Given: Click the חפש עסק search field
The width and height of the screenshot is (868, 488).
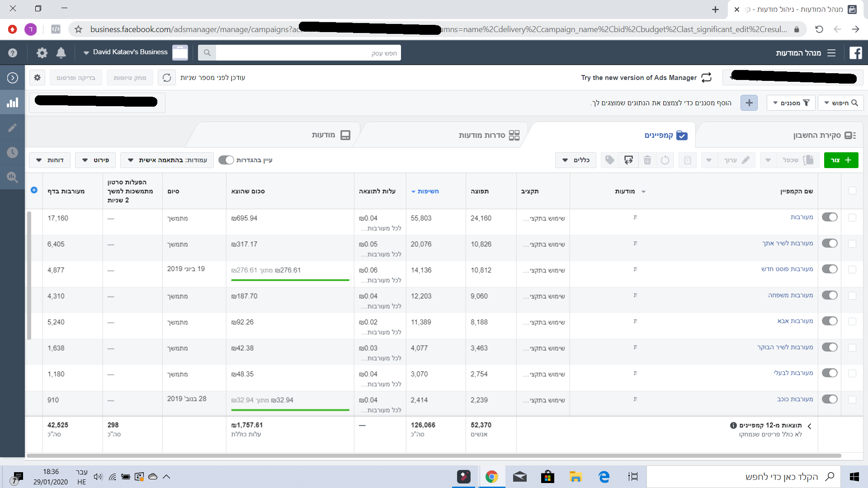Looking at the screenshot, I should point(308,52).
